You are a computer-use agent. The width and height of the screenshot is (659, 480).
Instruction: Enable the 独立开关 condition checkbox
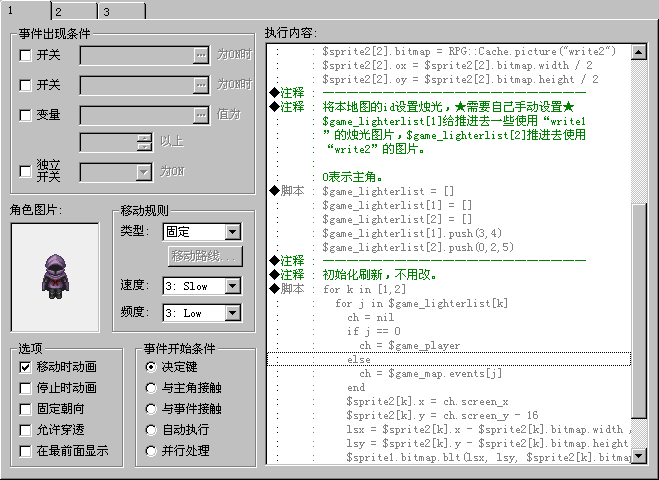pyautogui.click(x=25, y=171)
